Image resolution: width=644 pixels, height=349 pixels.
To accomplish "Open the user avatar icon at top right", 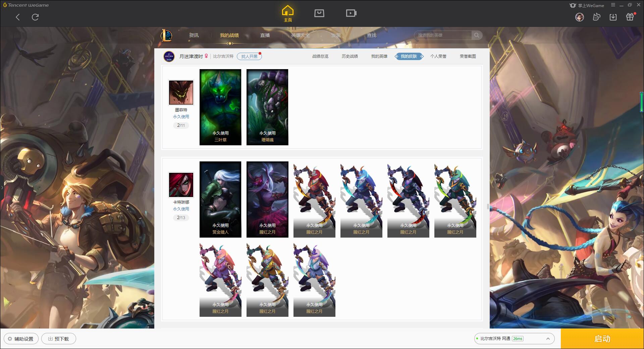I will (x=580, y=17).
